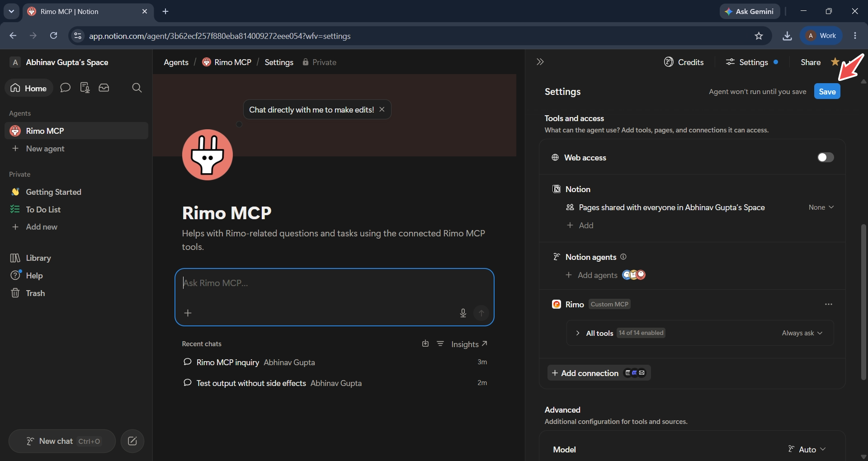Click the download icon next to Recent chats

tap(425, 343)
